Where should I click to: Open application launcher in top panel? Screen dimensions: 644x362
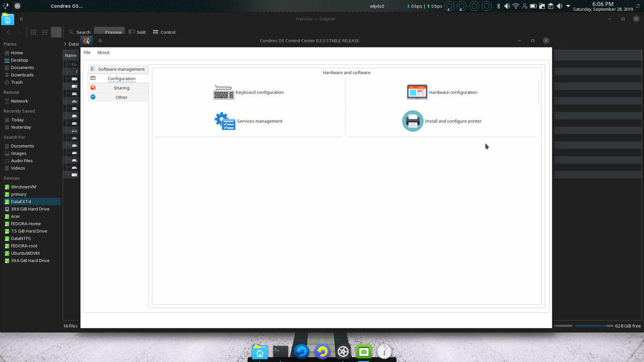(6, 6)
